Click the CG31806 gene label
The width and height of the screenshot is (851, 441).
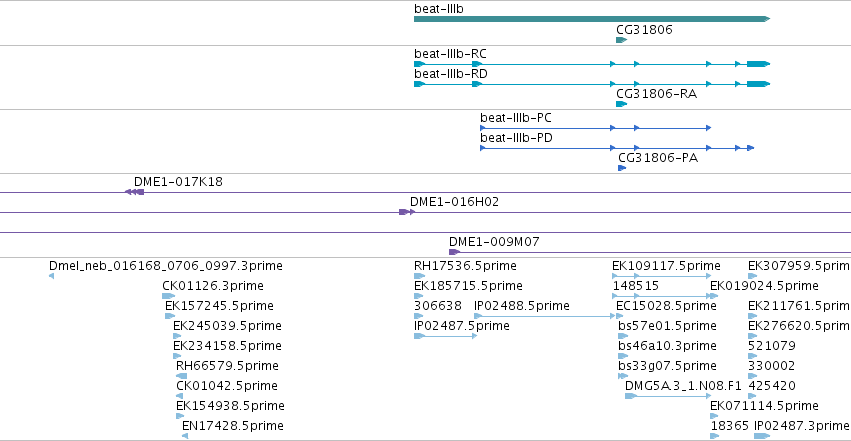coord(644,29)
